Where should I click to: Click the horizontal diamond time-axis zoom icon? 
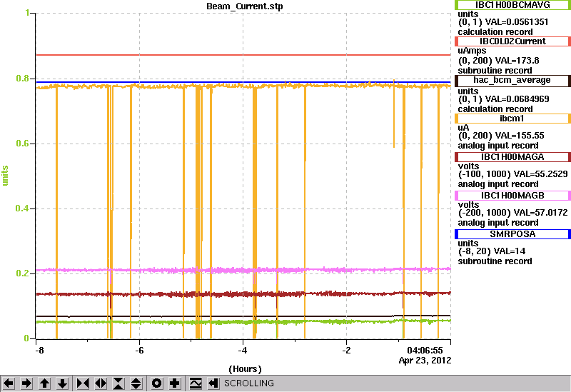(101, 383)
